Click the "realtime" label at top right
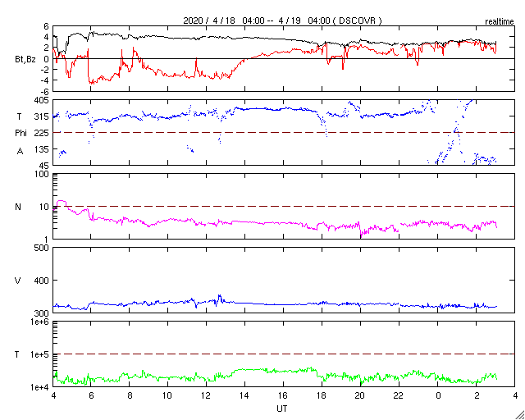 (x=499, y=19)
